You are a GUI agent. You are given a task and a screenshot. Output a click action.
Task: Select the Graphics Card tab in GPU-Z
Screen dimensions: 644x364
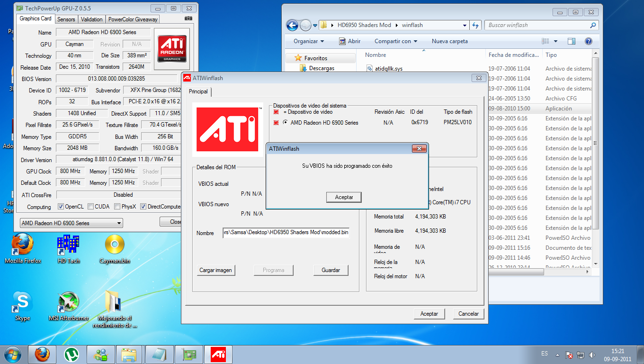click(x=36, y=19)
